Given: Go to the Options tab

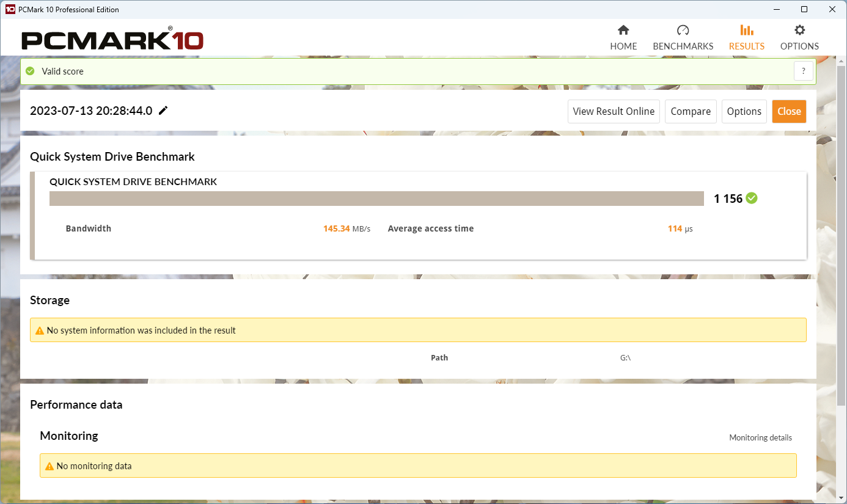Looking at the screenshot, I should tap(799, 38).
